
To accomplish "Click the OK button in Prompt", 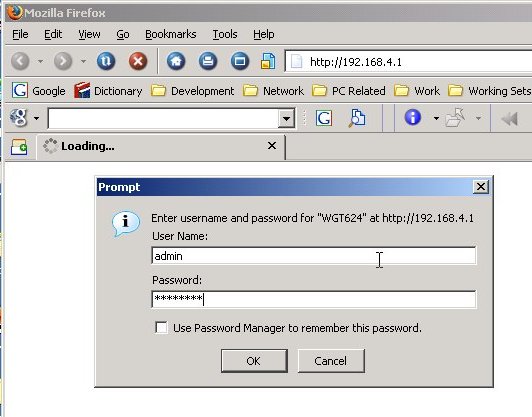I will click(254, 361).
